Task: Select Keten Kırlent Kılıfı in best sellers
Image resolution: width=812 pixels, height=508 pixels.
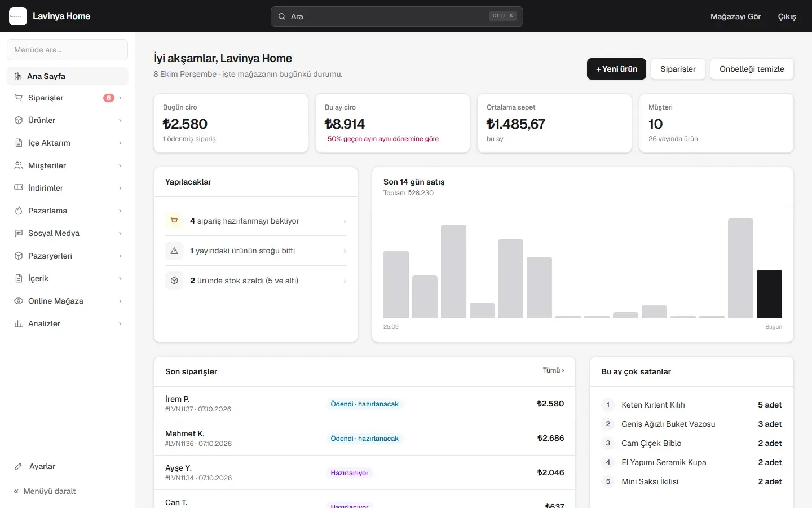Action: tap(653, 405)
